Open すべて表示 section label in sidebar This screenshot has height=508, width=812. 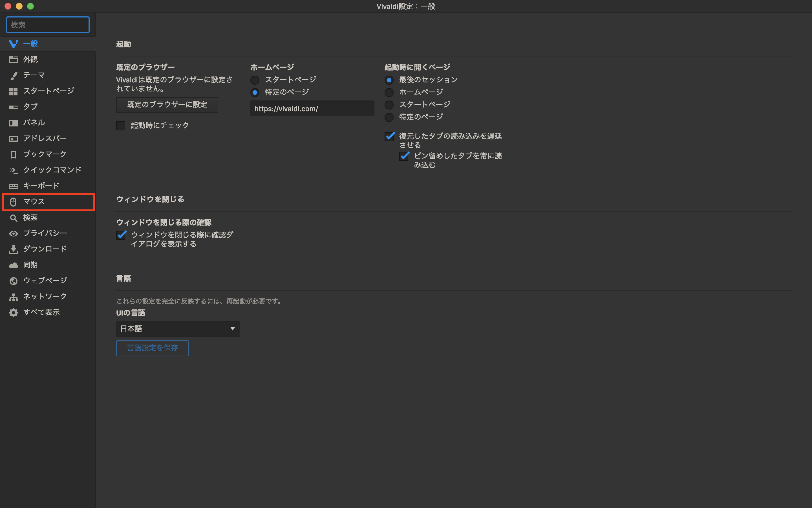(x=41, y=312)
